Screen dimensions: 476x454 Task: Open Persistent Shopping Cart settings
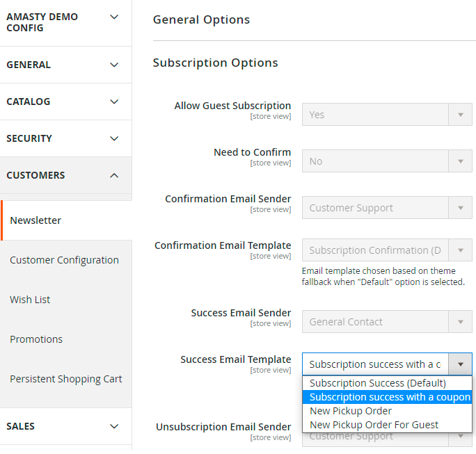(x=65, y=379)
